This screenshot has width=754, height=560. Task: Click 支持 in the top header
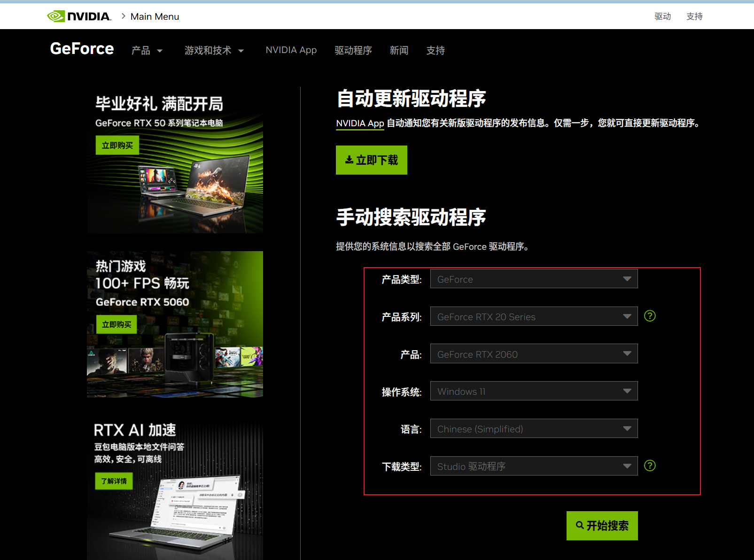694,16
